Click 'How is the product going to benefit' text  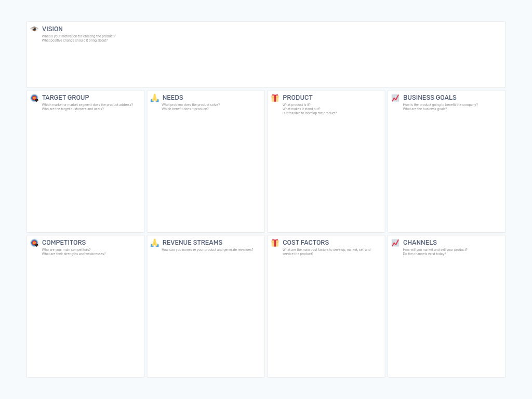441,105
